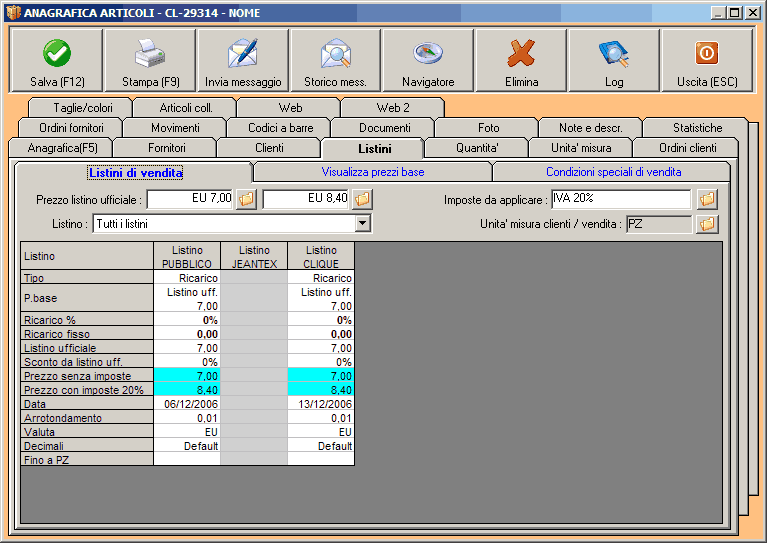
Task: Click the date cell 06/12/2006
Action: [187, 404]
